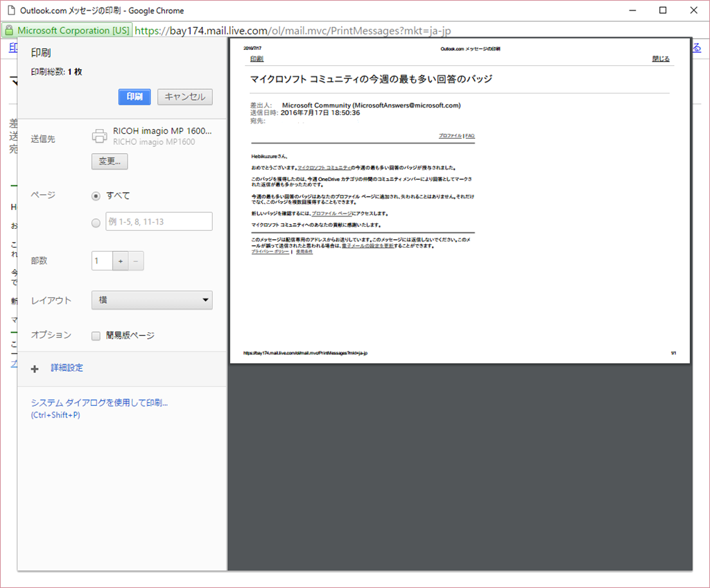Open システム ダイアログを使用して印刷 link
Viewport: 710px width, 588px height.
click(x=99, y=408)
